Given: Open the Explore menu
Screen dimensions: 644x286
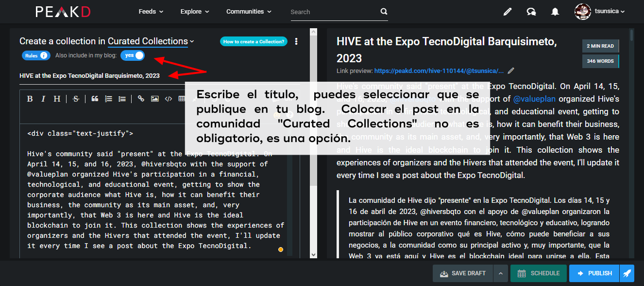Looking at the screenshot, I should (x=195, y=12).
